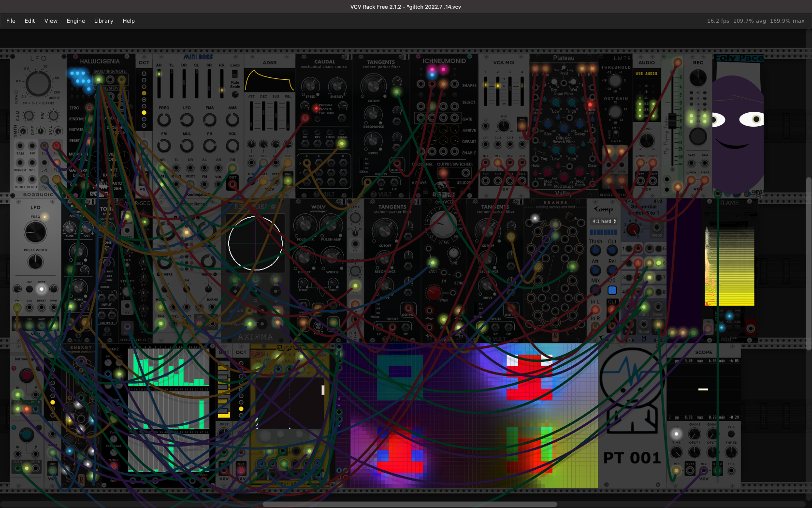812x508 pixels.
Task: Click the large Bogaudio LFO frequency knob
Action: [x=38, y=83]
